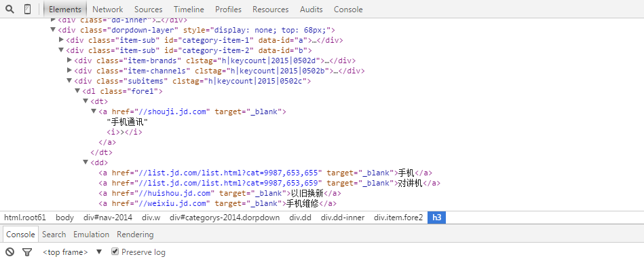This screenshot has height=259, width=644.
Task: Click the //weixiu.jd.com href link
Action: (173, 203)
